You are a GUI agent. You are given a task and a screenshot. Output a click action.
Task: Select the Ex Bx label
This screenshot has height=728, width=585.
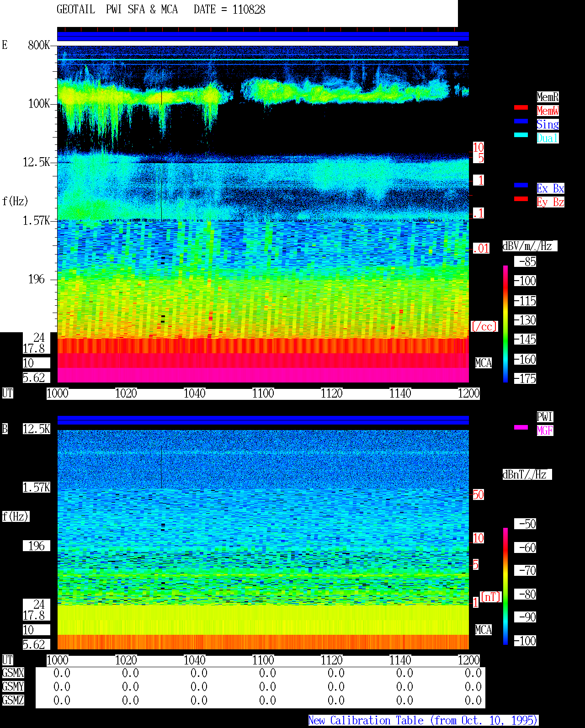[x=550, y=188]
